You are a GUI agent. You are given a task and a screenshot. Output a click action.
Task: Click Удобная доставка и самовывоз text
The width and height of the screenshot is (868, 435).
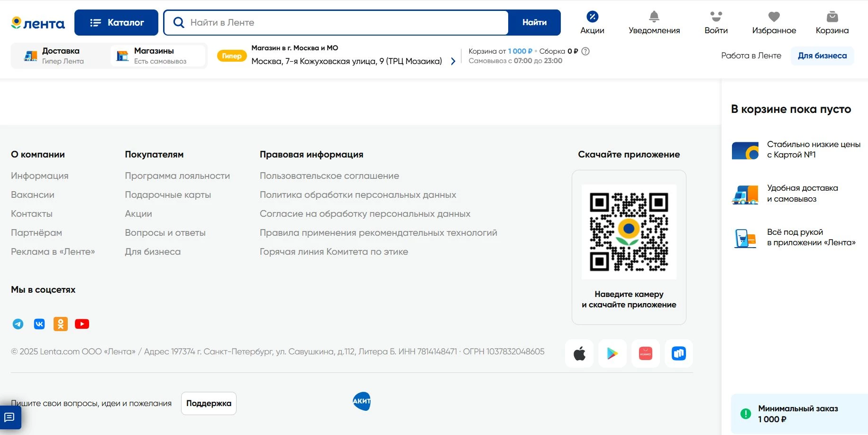pyautogui.click(x=803, y=194)
